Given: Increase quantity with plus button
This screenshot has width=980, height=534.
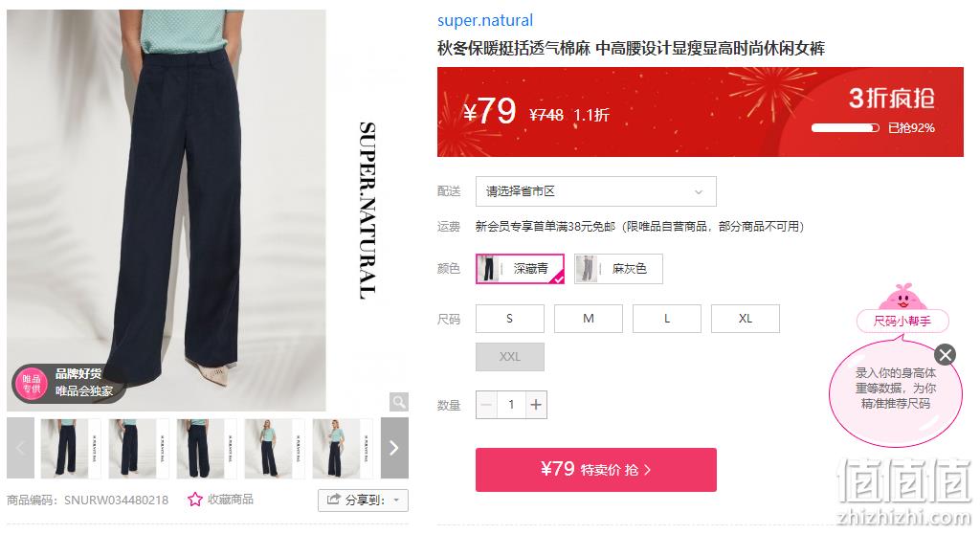Looking at the screenshot, I should [x=536, y=405].
